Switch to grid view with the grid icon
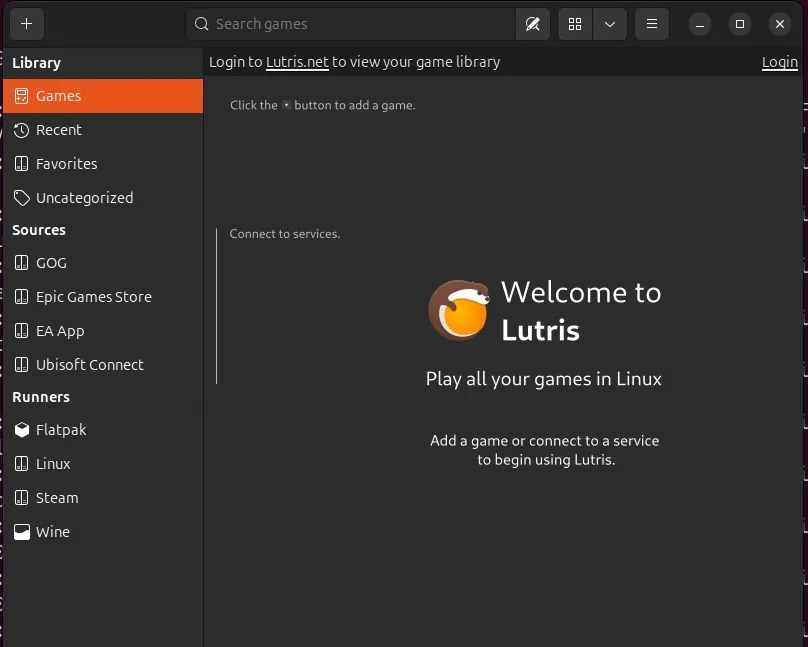This screenshot has width=808, height=647. pyautogui.click(x=575, y=24)
